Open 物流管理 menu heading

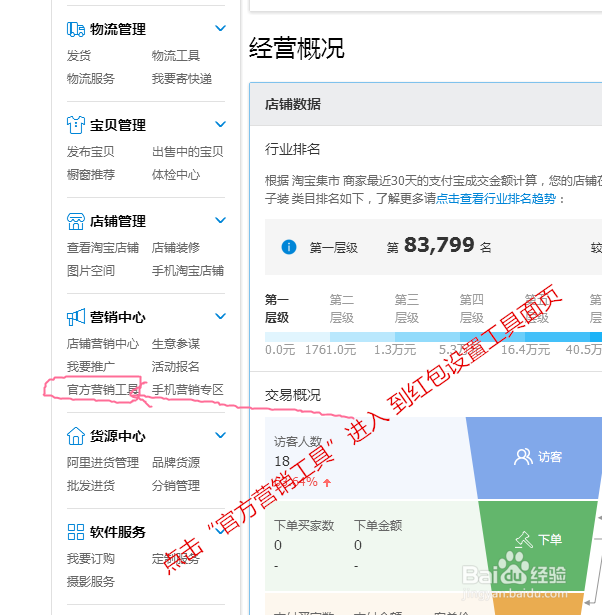118,29
